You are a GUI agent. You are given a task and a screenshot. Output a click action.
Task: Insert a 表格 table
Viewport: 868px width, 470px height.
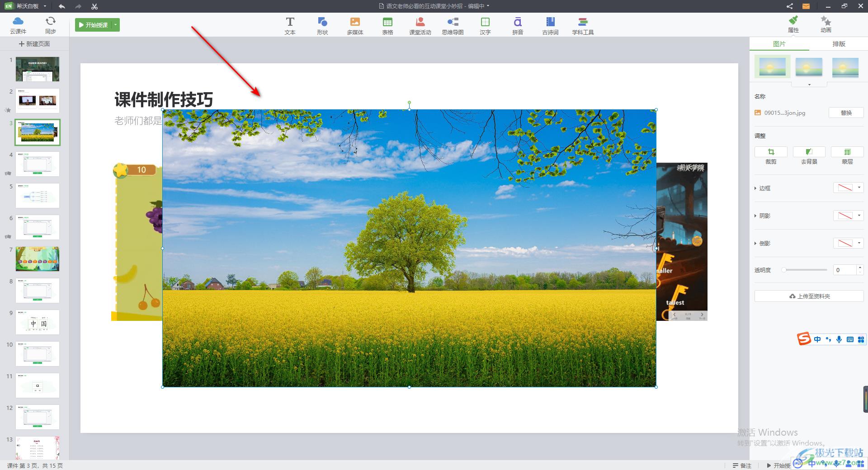(387, 26)
